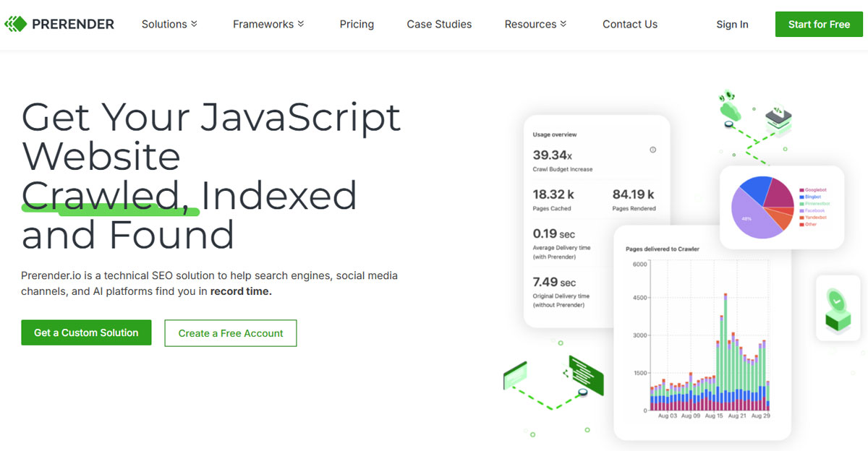Go to Case Studies
Image resolution: width=868 pixels, height=451 pixels.
point(439,24)
